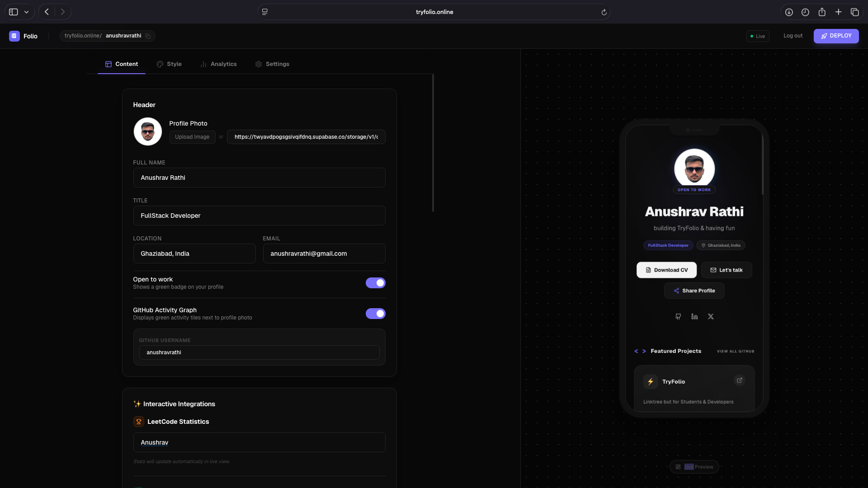
Task: Click the content panel vertical scrollbar
Action: [x=433, y=143]
